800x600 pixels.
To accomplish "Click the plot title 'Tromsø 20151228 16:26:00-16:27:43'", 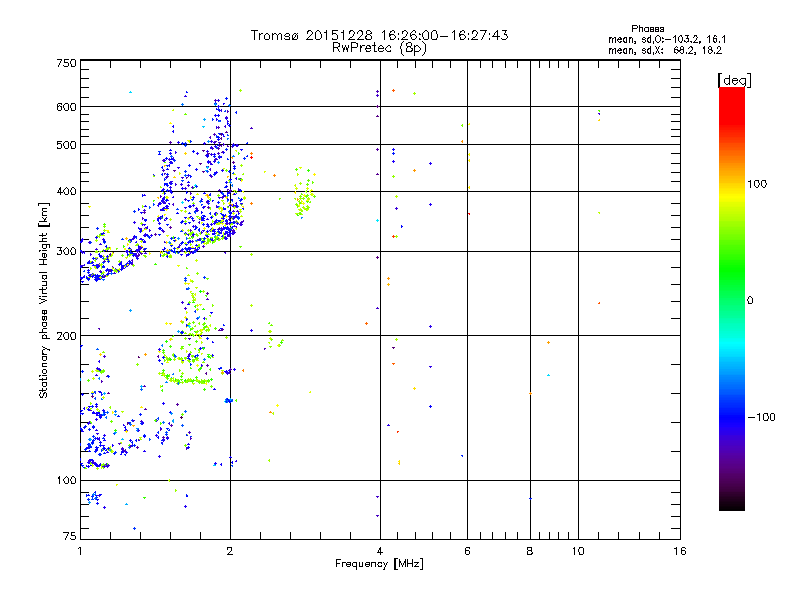I will click(x=379, y=35).
